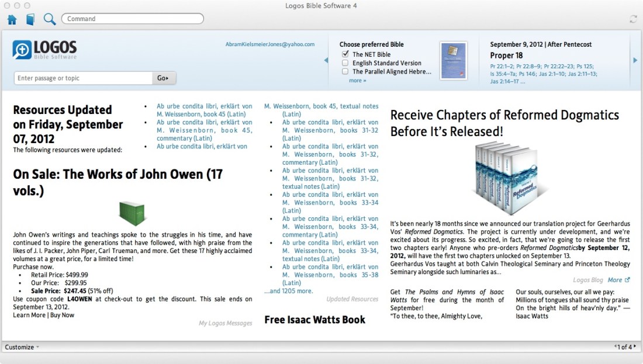Go to next page of 4
This screenshot has width=643, height=364.
(635, 346)
